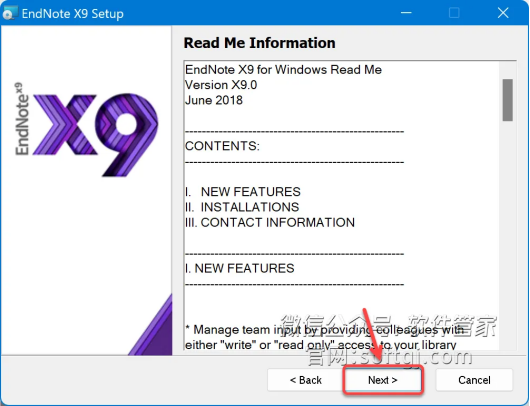Click 'EndNote X9 for Windows Read Me' line
Viewport: 530px width, 406px height.
point(283,70)
